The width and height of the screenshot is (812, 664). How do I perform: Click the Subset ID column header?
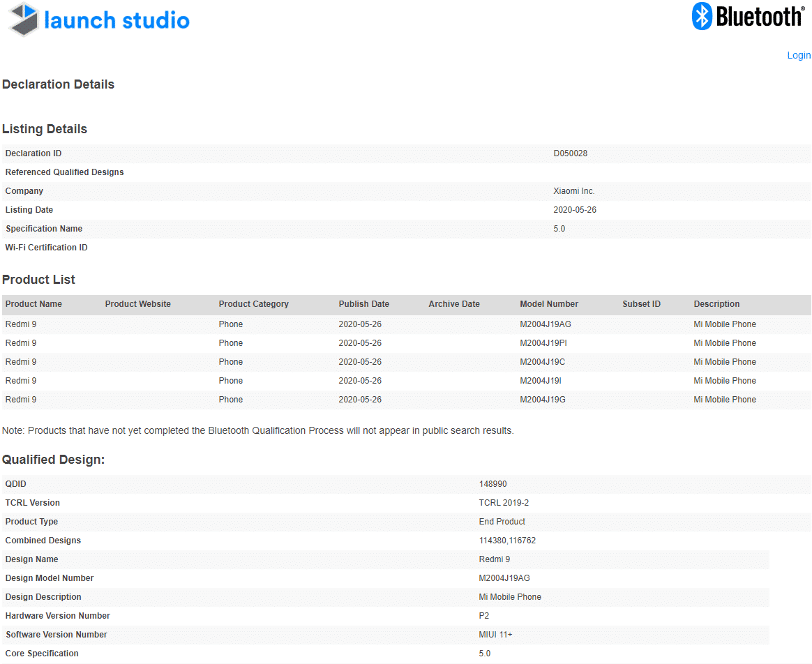click(x=642, y=304)
